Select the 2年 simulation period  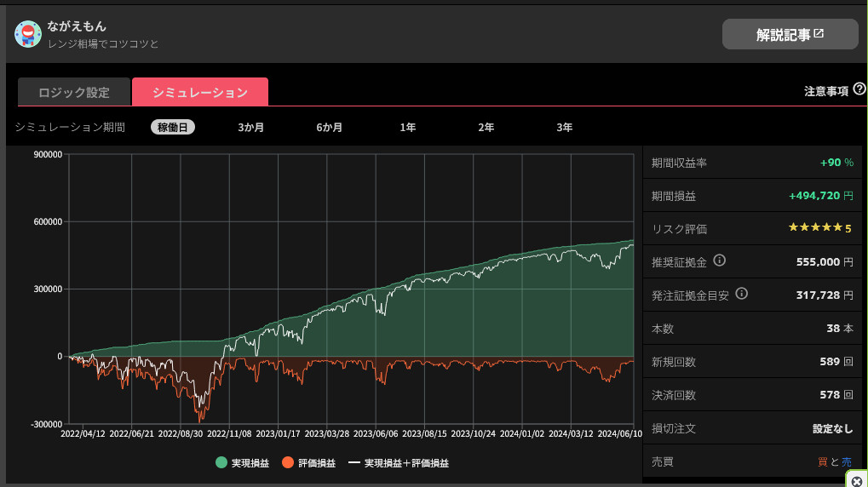click(x=486, y=128)
